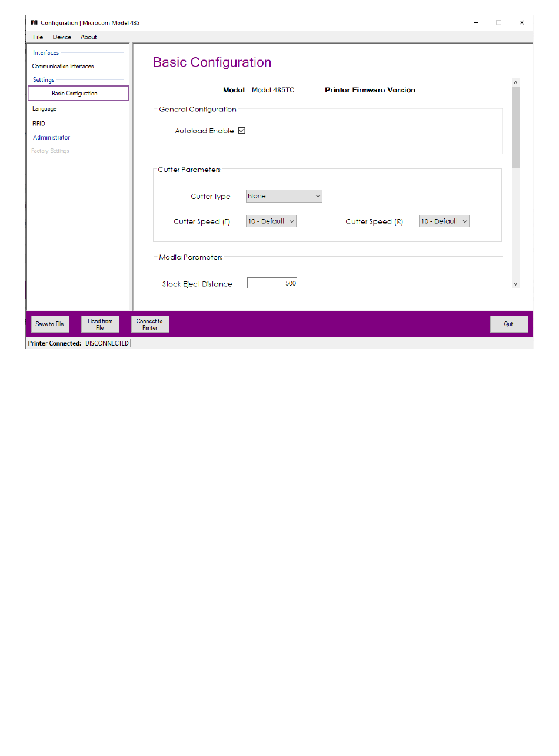Minimize the Configuration window
The height and width of the screenshot is (756, 559).
click(x=475, y=23)
